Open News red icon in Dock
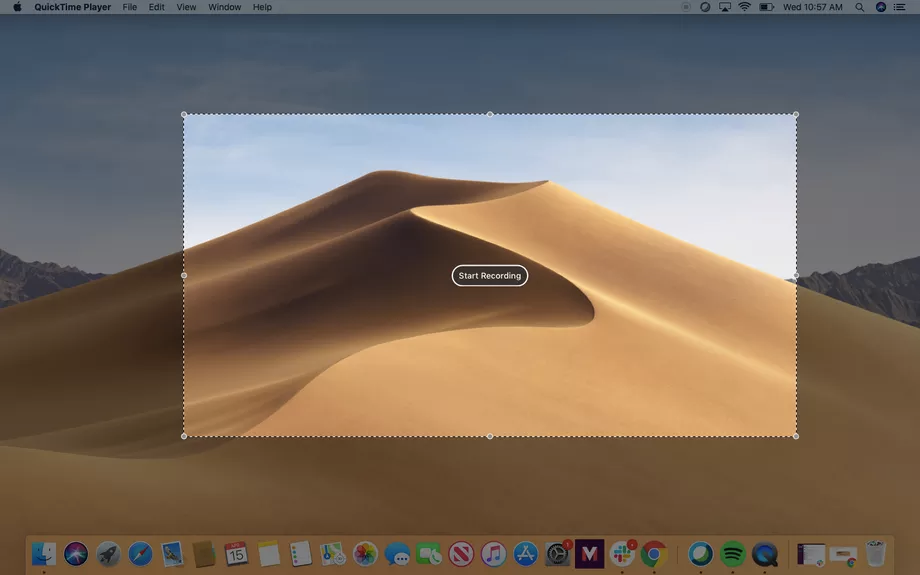 [x=461, y=554]
